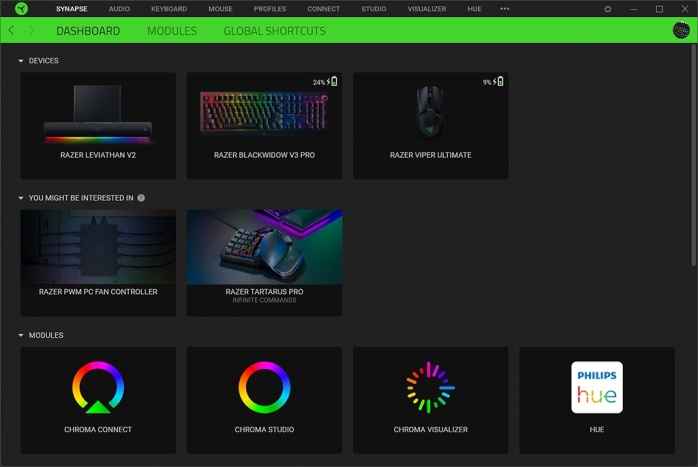Switch to the Modules sub-tab
This screenshot has width=698, height=467.
(x=172, y=31)
